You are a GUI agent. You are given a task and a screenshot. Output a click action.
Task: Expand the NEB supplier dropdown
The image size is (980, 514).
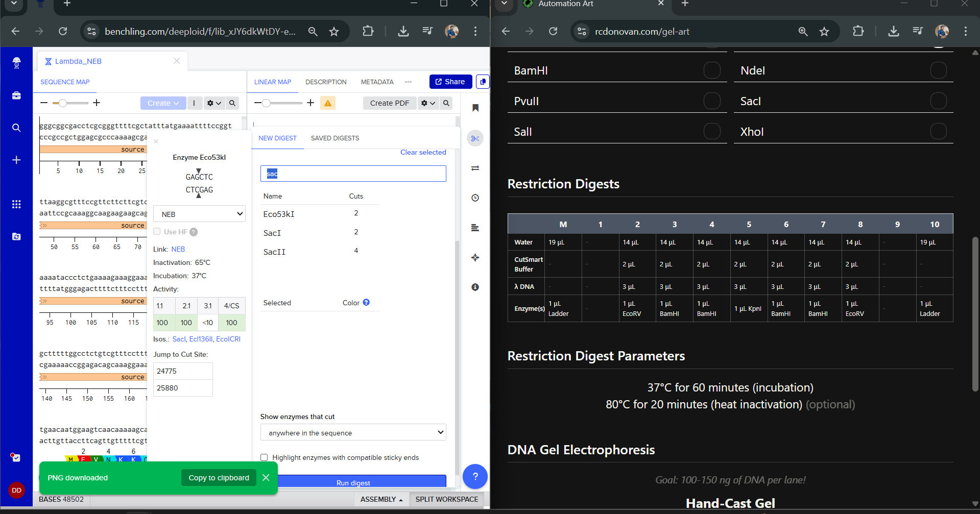point(199,214)
